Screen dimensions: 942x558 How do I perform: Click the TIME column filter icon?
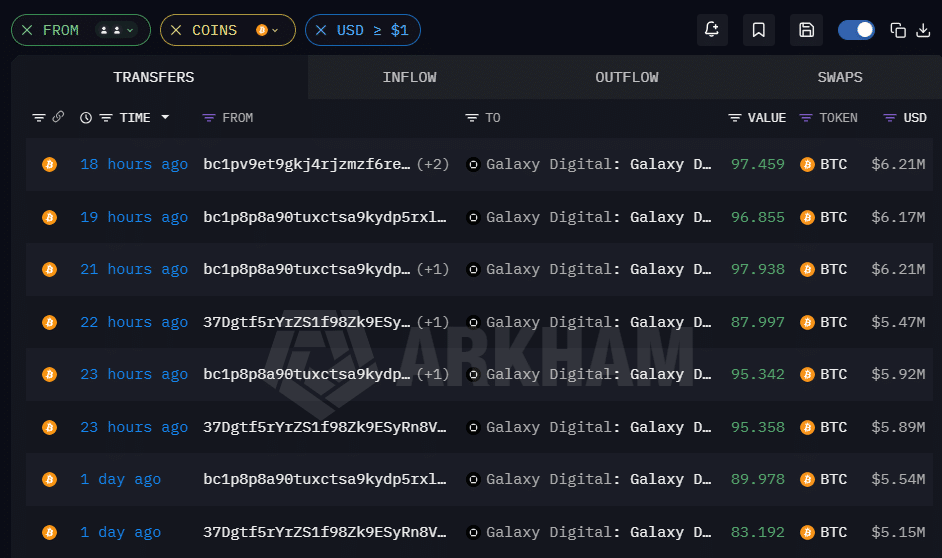pos(106,118)
